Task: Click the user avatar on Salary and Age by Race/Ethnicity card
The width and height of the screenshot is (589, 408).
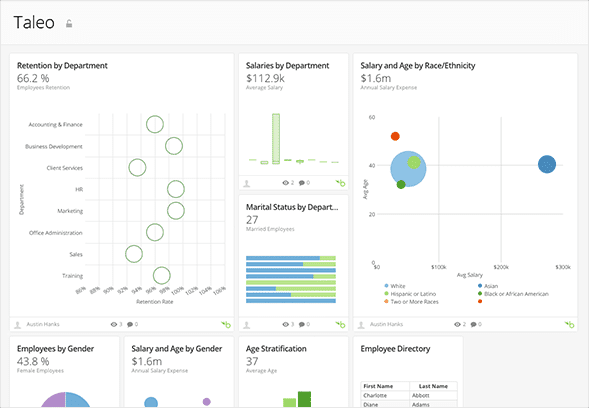Action: click(x=361, y=325)
